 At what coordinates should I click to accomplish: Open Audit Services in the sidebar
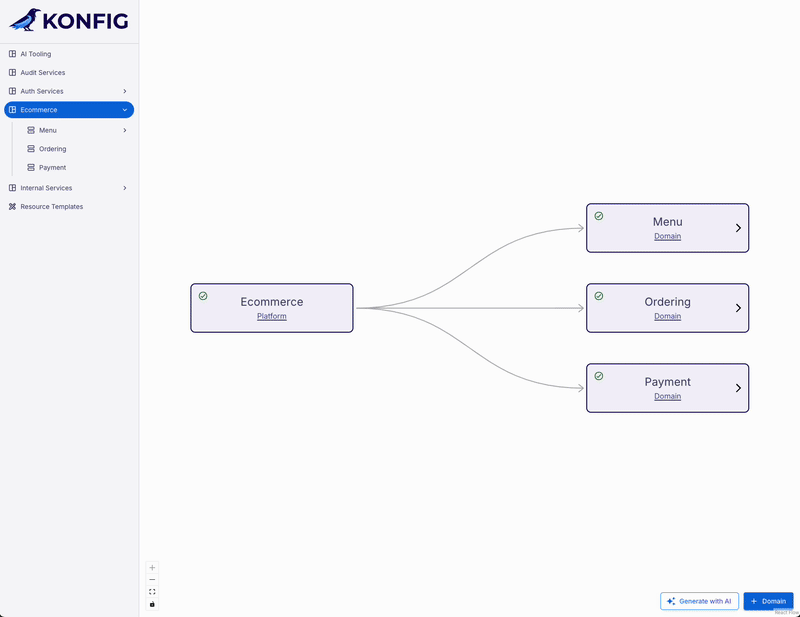coord(43,73)
